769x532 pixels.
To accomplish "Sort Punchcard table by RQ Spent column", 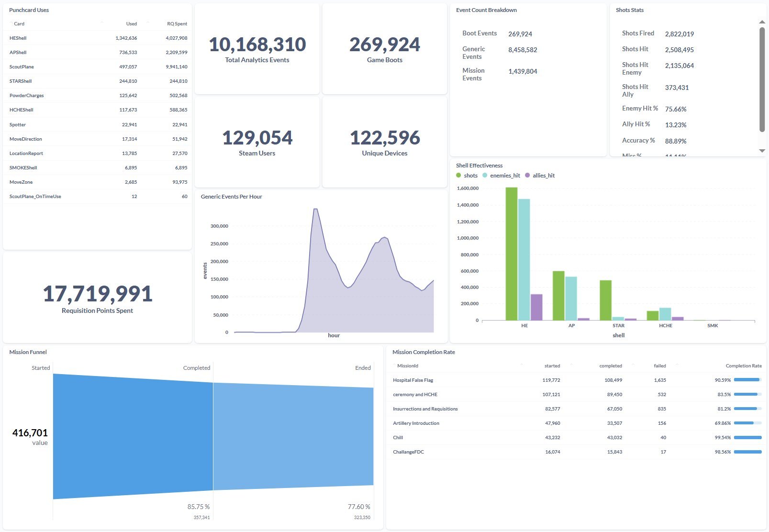I will 177,23.
